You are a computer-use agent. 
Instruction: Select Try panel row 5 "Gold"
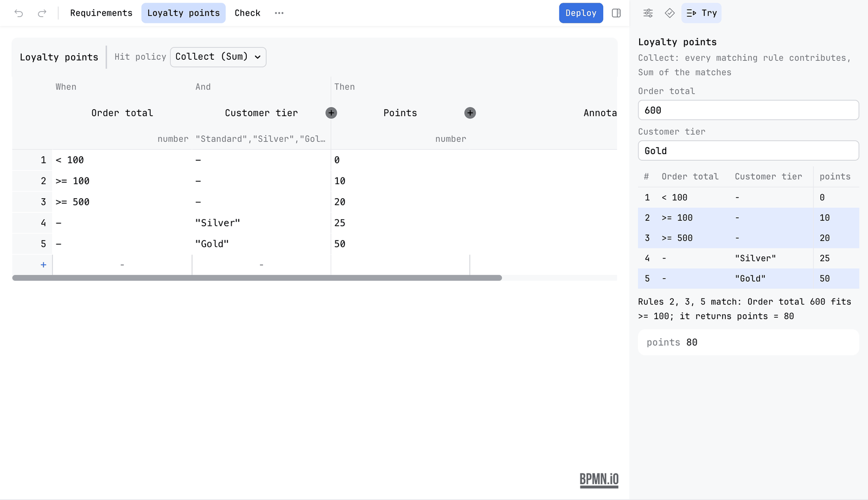pyautogui.click(x=749, y=279)
